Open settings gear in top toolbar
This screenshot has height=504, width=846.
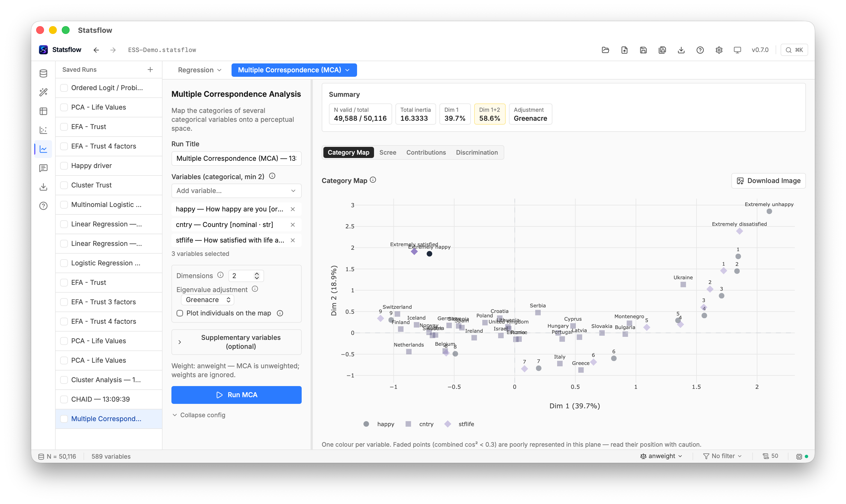(x=719, y=50)
